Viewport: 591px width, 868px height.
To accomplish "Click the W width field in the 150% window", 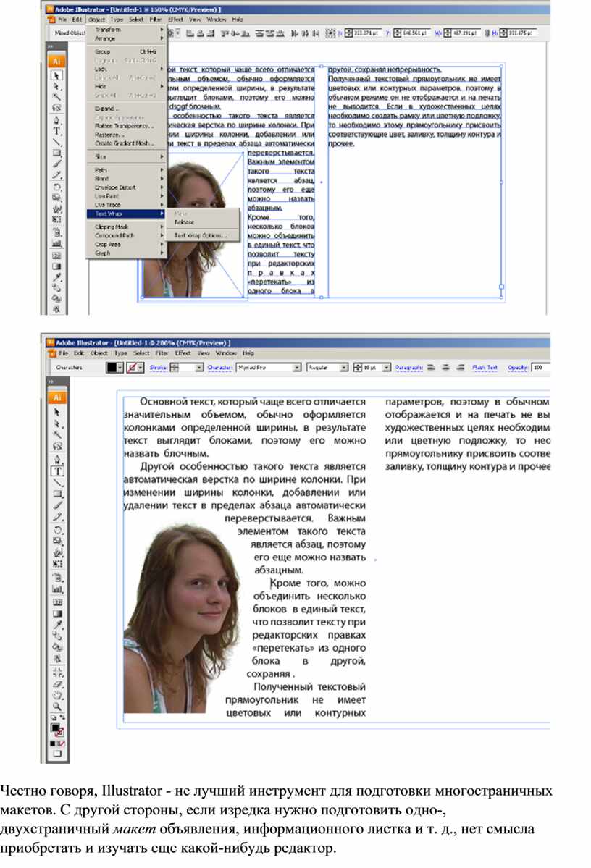I will point(466,33).
